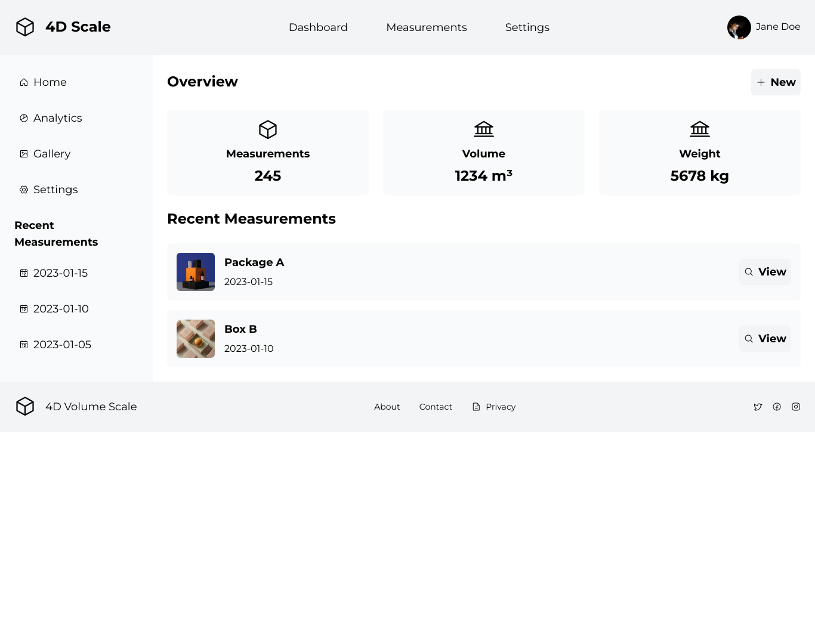Select Analytics in the sidebar
The width and height of the screenshot is (815, 644).
(57, 118)
